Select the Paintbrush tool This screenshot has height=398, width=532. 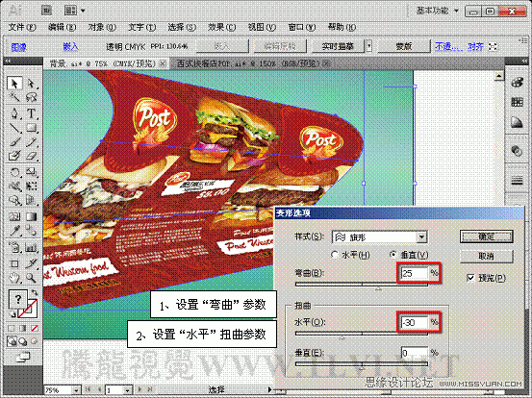tap(14, 142)
